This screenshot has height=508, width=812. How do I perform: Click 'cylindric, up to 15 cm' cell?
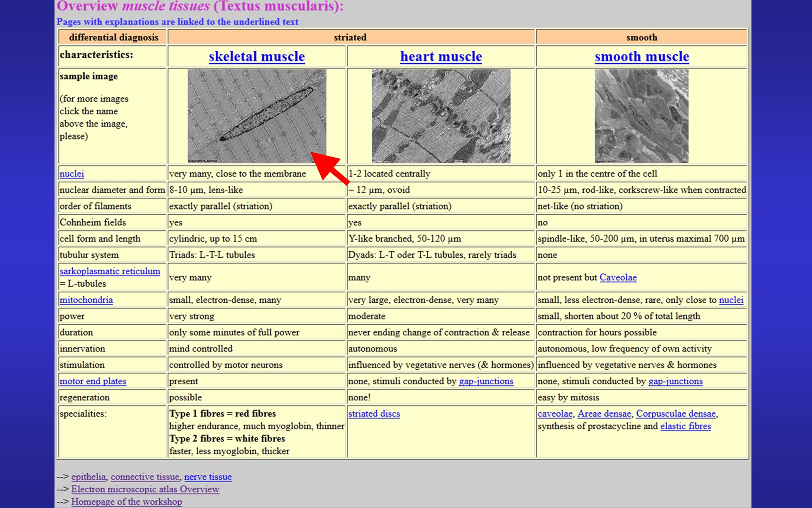pyautogui.click(x=257, y=239)
